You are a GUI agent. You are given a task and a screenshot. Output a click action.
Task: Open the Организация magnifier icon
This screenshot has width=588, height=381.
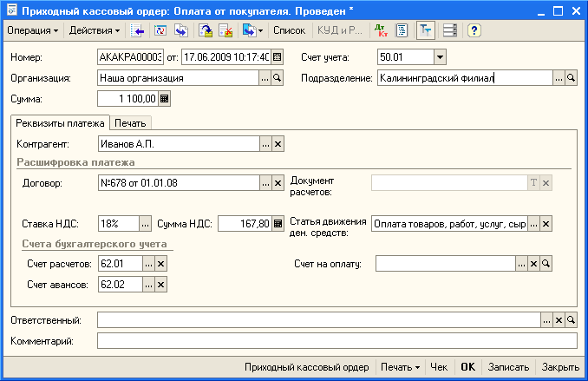pyautogui.click(x=278, y=78)
